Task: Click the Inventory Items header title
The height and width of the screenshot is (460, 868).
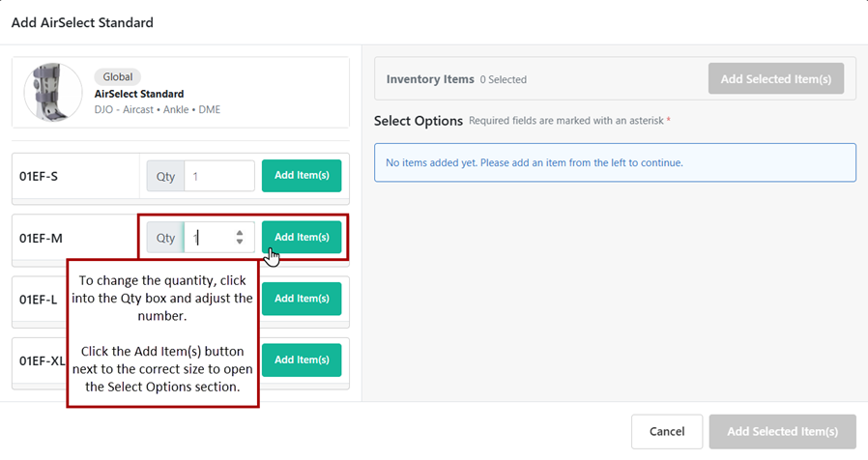Action: [430, 79]
